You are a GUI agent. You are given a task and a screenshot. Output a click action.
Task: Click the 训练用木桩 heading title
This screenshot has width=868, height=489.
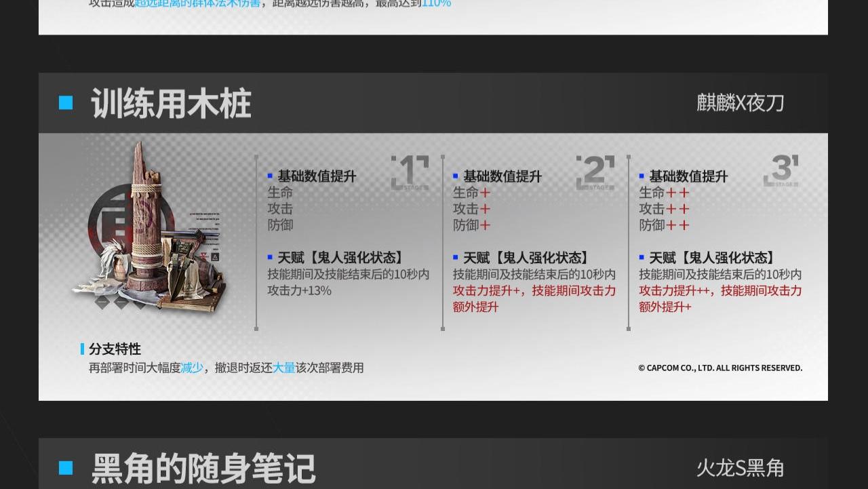coord(171,104)
